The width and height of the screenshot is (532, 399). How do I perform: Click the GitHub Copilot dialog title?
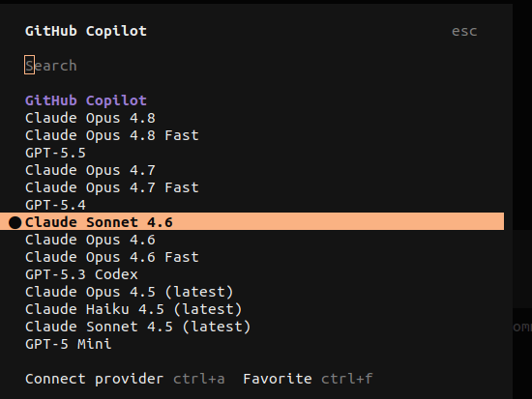tap(86, 31)
